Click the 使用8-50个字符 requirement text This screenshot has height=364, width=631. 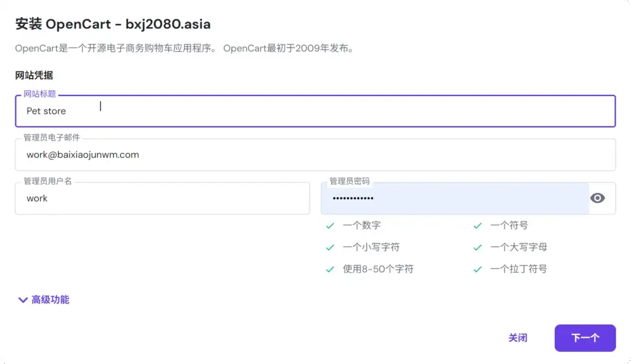pos(378,269)
